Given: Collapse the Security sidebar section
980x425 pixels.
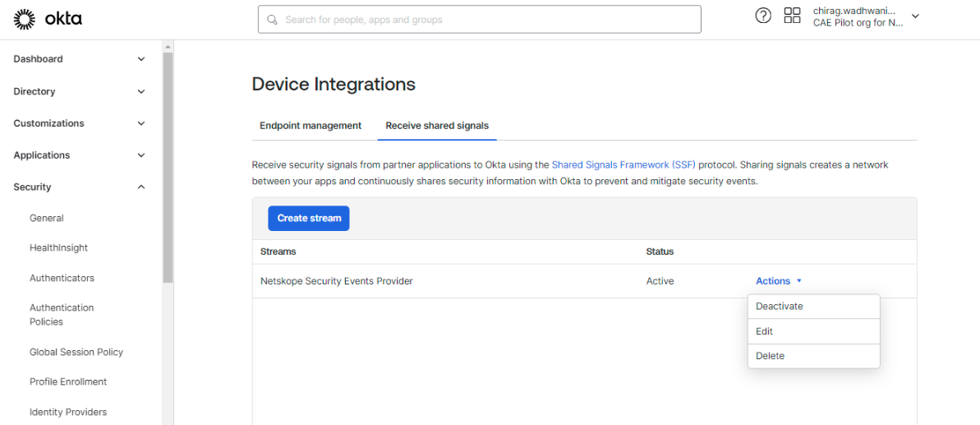Looking at the screenshot, I should pyautogui.click(x=80, y=187).
